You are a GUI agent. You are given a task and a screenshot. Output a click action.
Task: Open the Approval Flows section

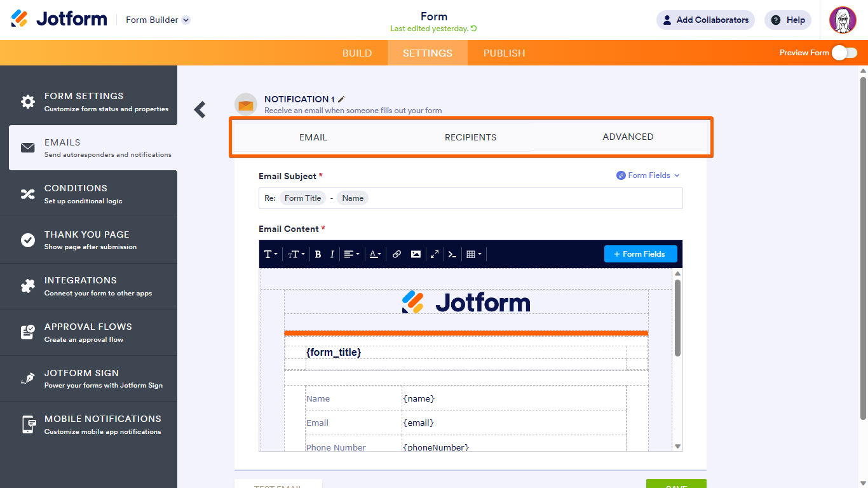click(89, 332)
